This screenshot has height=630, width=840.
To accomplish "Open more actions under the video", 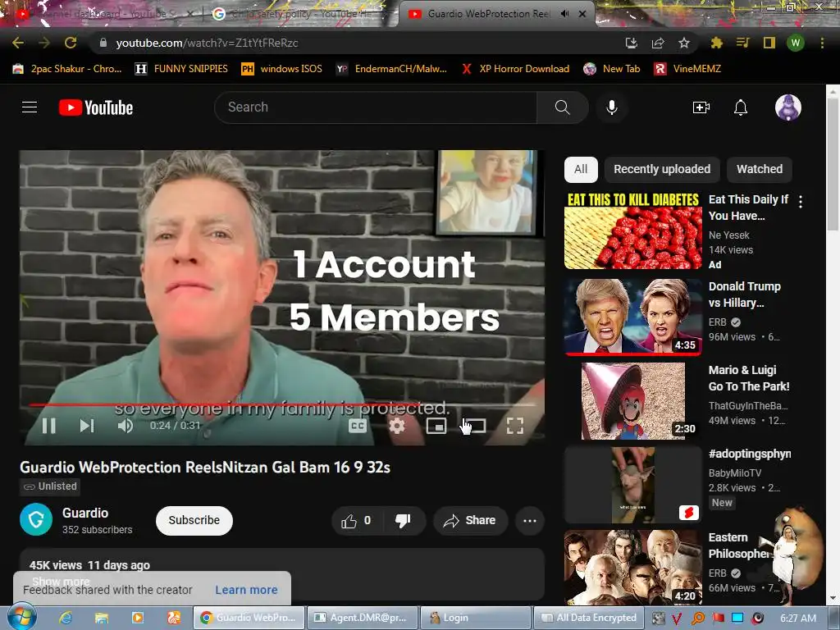I will [529, 520].
